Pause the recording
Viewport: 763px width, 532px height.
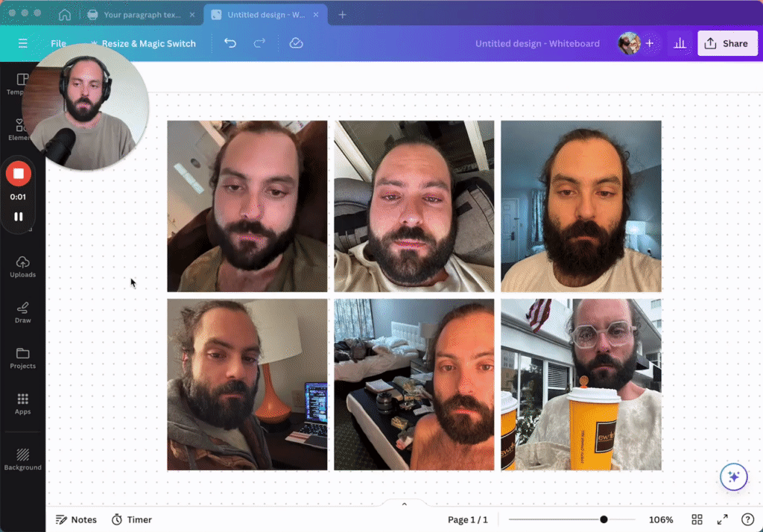click(x=19, y=217)
